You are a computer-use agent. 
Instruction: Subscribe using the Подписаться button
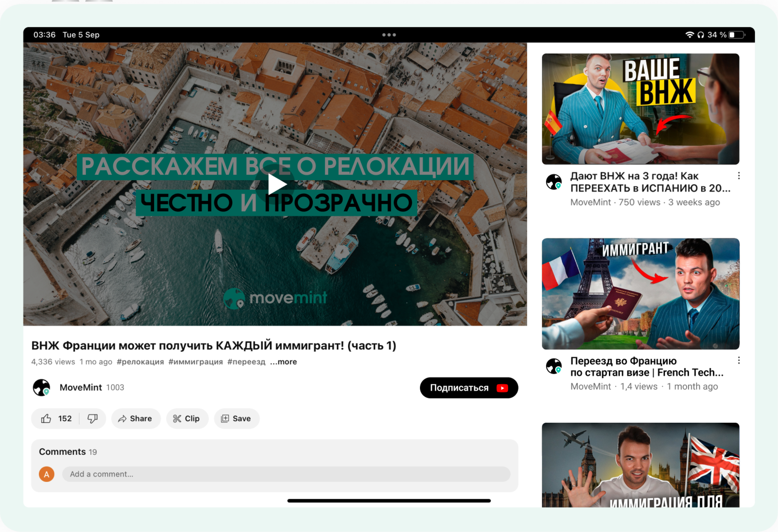click(x=469, y=388)
